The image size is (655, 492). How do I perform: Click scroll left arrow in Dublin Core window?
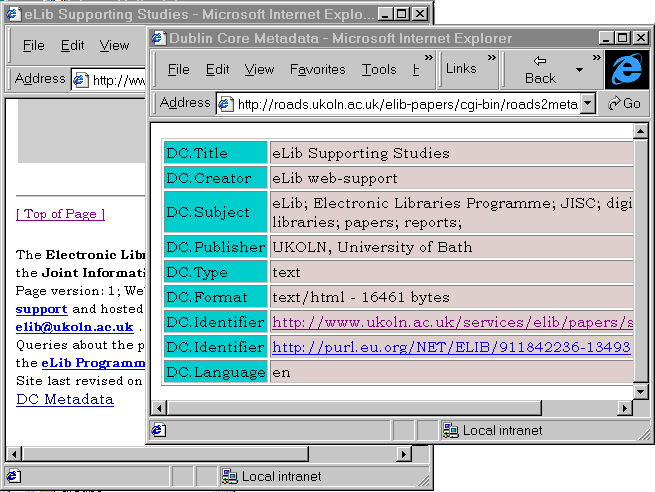(x=159, y=408)
